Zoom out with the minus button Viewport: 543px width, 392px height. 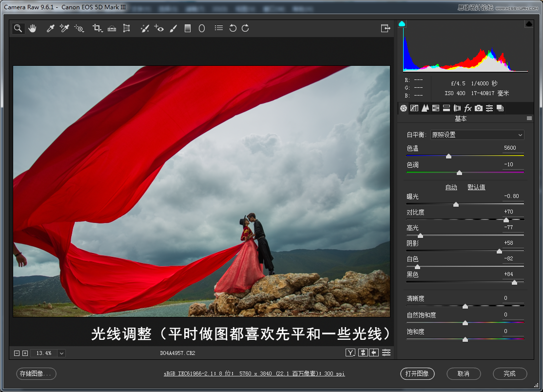(17, 353)
